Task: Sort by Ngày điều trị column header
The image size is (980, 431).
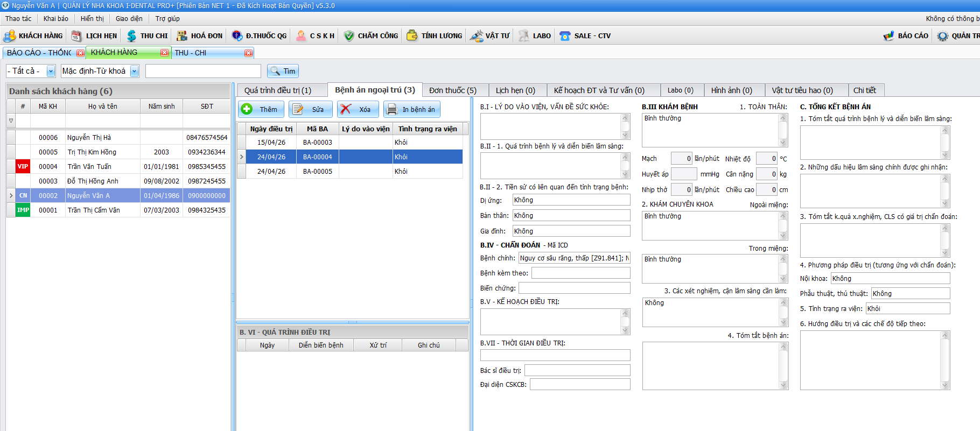Action: [x=271, y=129]
